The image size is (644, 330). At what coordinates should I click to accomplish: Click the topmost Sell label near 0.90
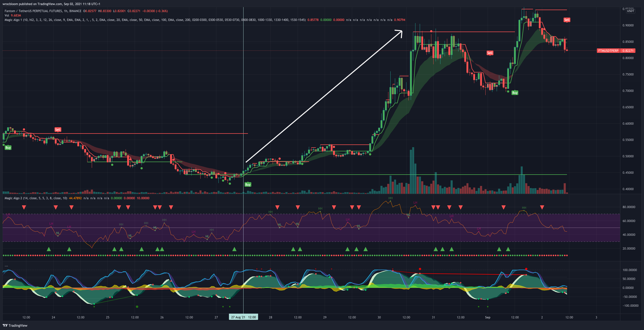(567, 20)
